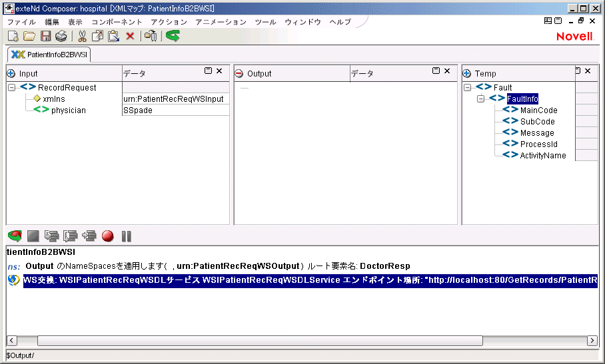Open the ウィンドウ menu
Image resolution: width=605 pixels, height=364 pixels.
(303, 22)
